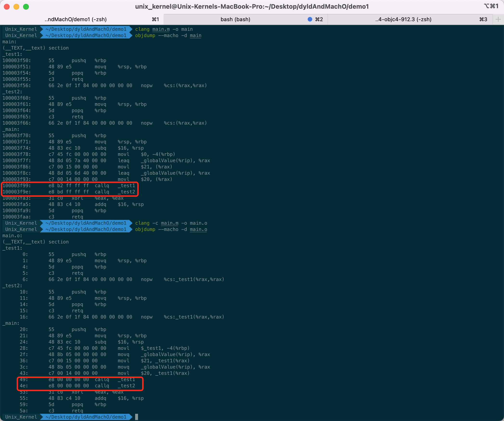Click the highlighted callq _test1 line at 100003f99
This screenshot has width=504, height=421.
69,185
